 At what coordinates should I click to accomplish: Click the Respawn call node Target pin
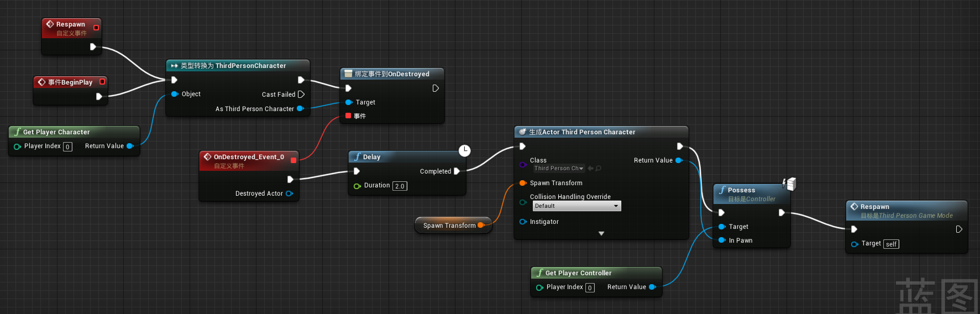coord(855,244)
